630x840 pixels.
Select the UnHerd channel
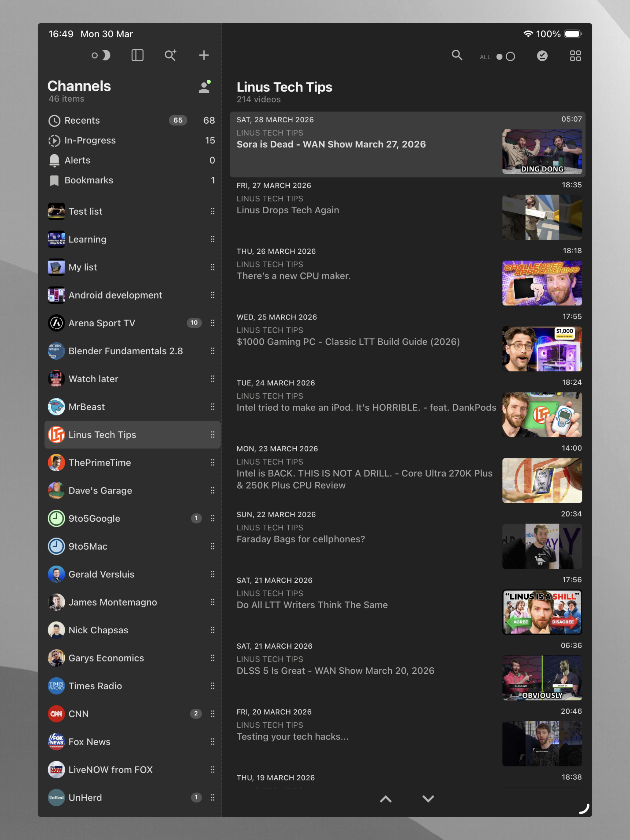(x=132, y=798)
